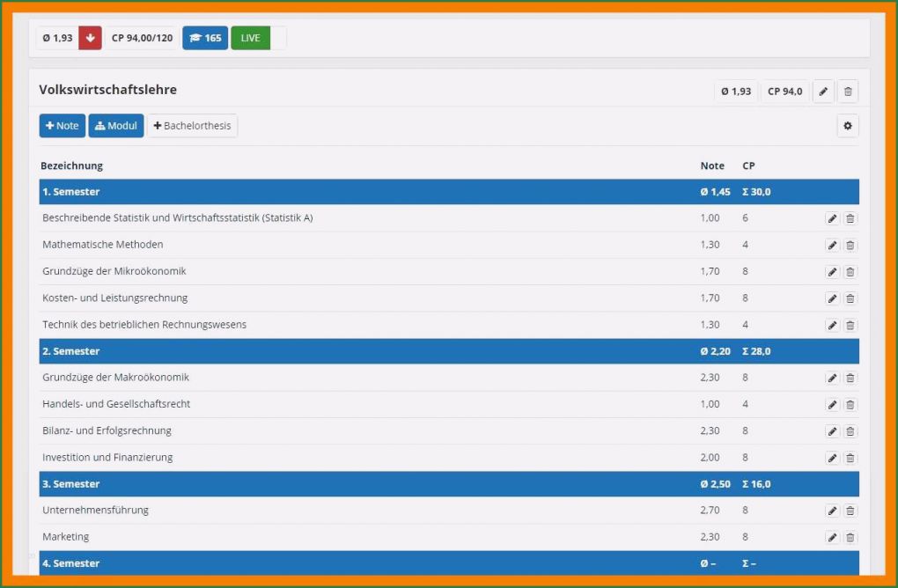The height and width of the screenshot is (588, 898).
Task: Edit the Volkswirtschaftslehre course with pencil icon
Action: (x=823, y=92)
